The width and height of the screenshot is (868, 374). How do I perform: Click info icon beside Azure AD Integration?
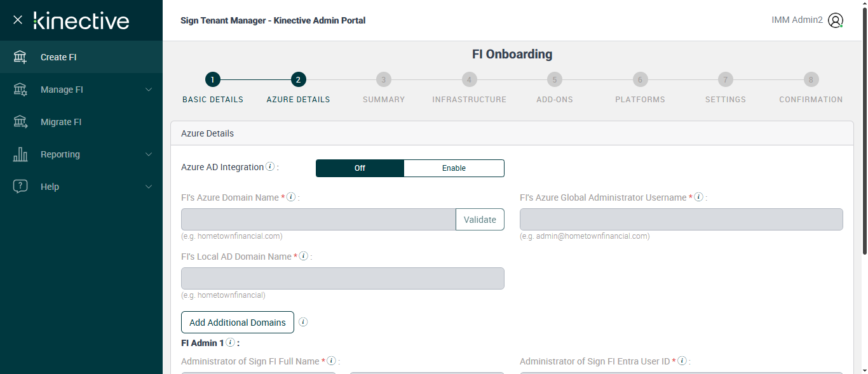pos(270,167)
